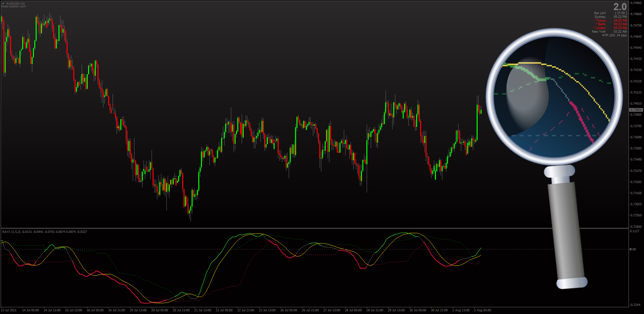Open the chart dropdown arrow beside AUDUSD,H1

pos(3,3)
